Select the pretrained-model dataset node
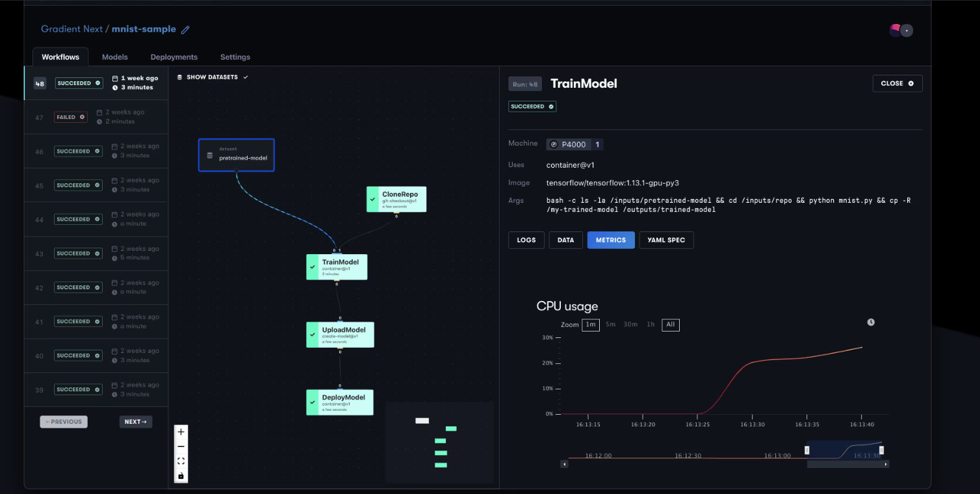 point(237,155)
